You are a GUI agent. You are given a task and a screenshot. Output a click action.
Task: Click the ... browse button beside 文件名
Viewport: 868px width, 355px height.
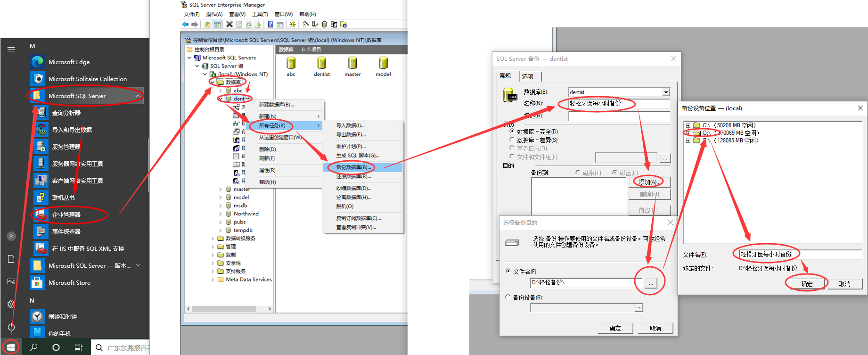[651, 283]
